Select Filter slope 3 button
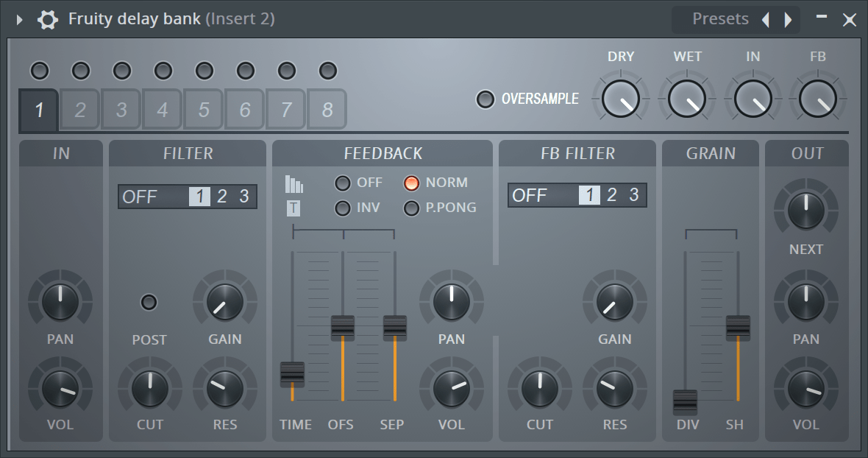Viewport: 868px width, 458px height. [244, 197]
